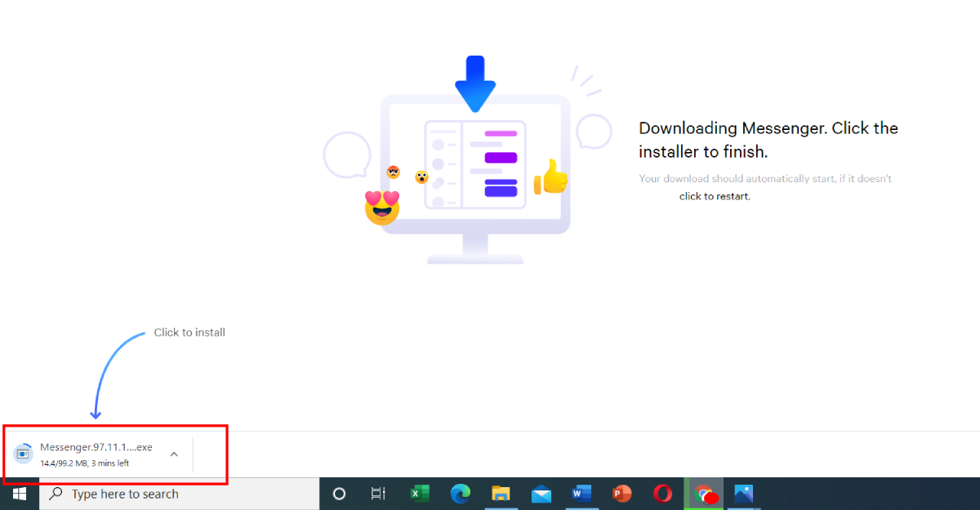Click the download progress text '14.4/99.2 MB, 3 mins left'
Viewport: 980px width, 510px height.
(85, 463)
